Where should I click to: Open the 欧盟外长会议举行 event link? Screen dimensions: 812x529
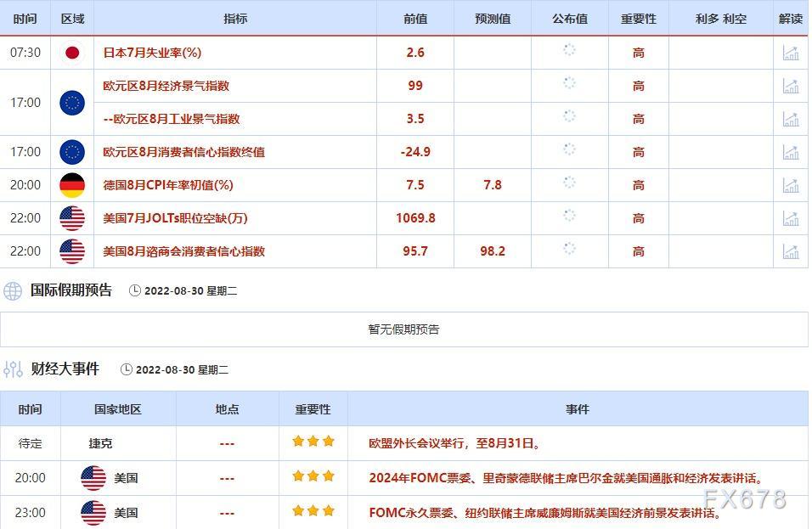pyautogui.click(x=454, y=443)
